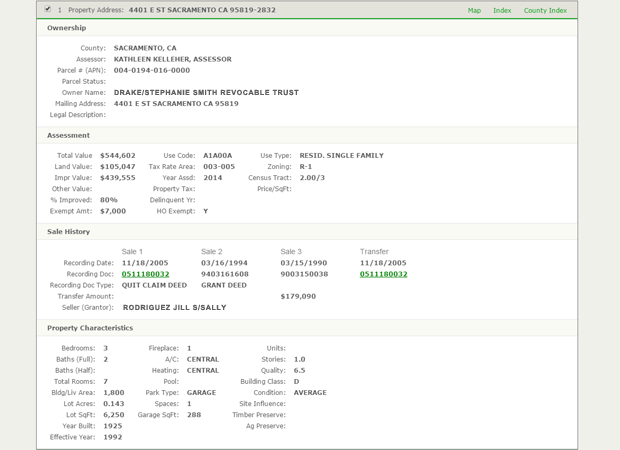This screenshot has width=620, height=450.
Task: Select improvement value $439,555
Action: coord(118,178)
